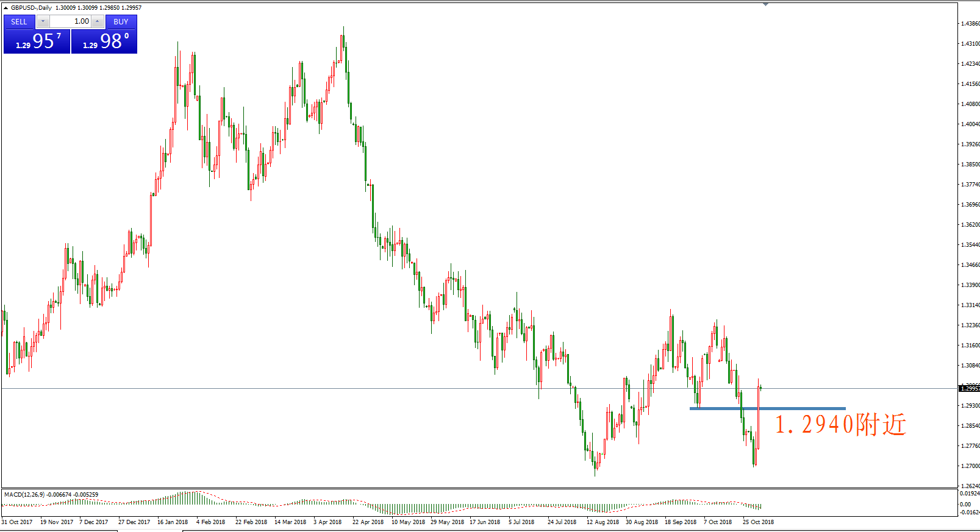Click the 10 May 2018 date label
980x532 pixels.
[x=408, y=522]
